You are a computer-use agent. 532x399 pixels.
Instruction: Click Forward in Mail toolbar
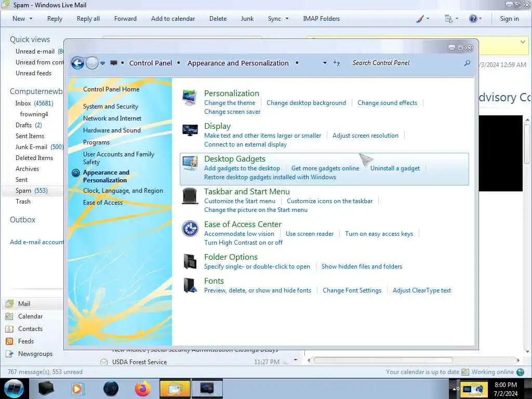[x=125, y=19]
